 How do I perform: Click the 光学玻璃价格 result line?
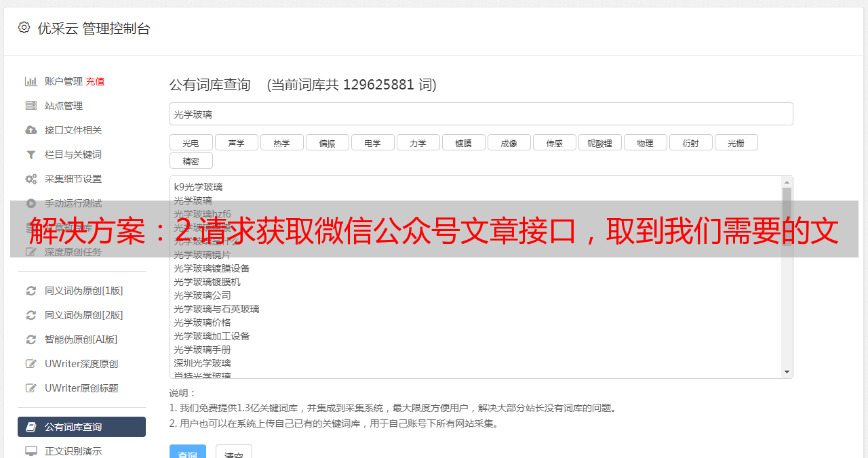tap(202, 322)
